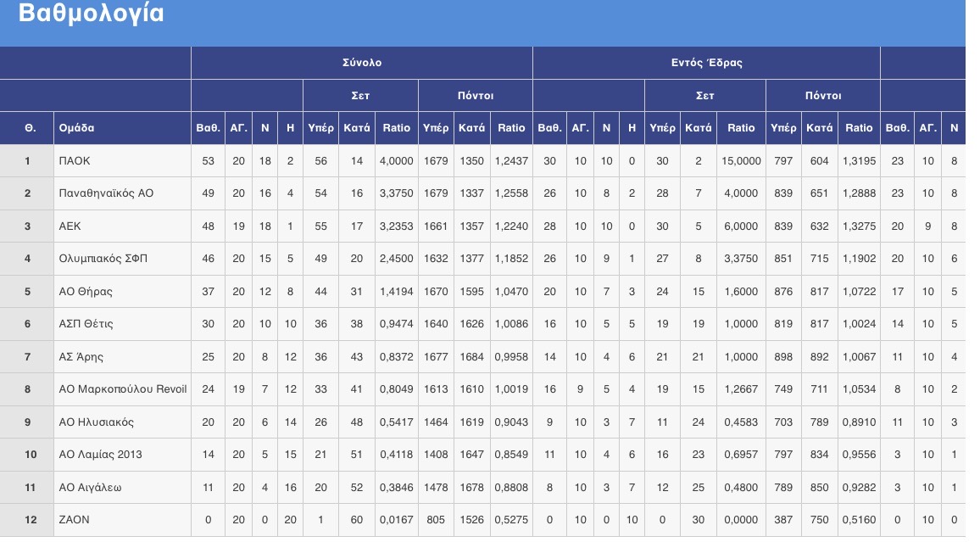Select the Ολυμπιακός ΣΦΠ team name
The height and width of the screenshot is (542, 980).
click(x=103, y=258)
